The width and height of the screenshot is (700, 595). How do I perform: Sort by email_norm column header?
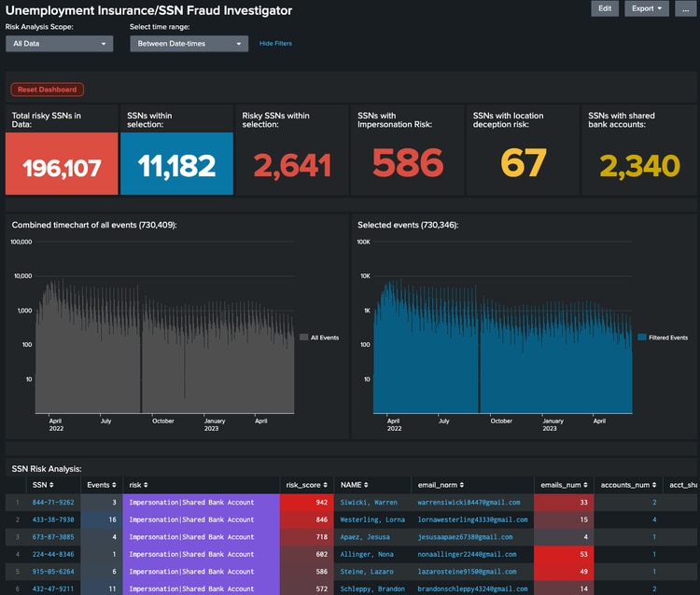pos(439,485)
